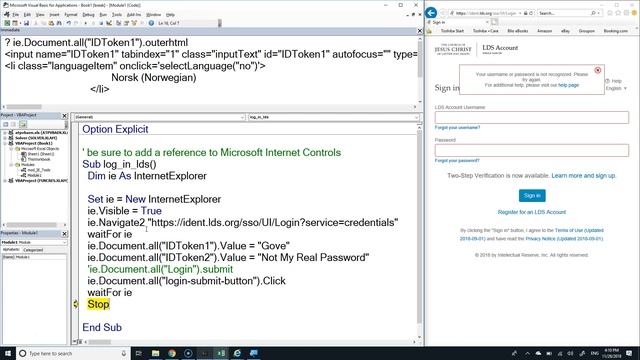
Task: Click the browser Home icon
Action: click(x=610, y=13)
